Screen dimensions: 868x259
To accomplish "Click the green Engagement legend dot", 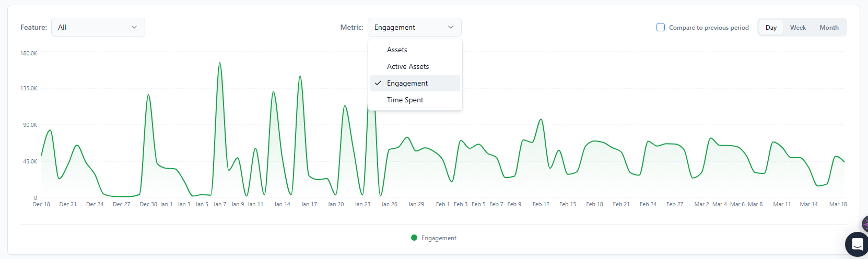I will [414, 238].
